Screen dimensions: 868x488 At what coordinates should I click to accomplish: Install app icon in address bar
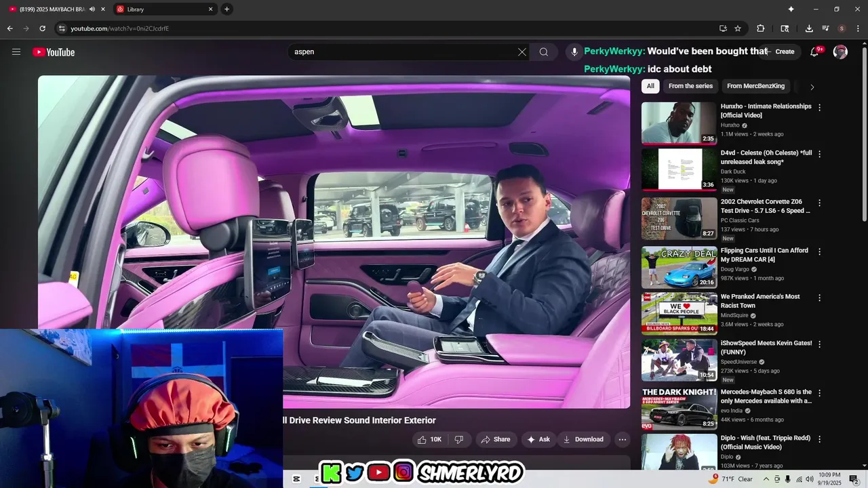pyautogui.click(x=723, y=28)
